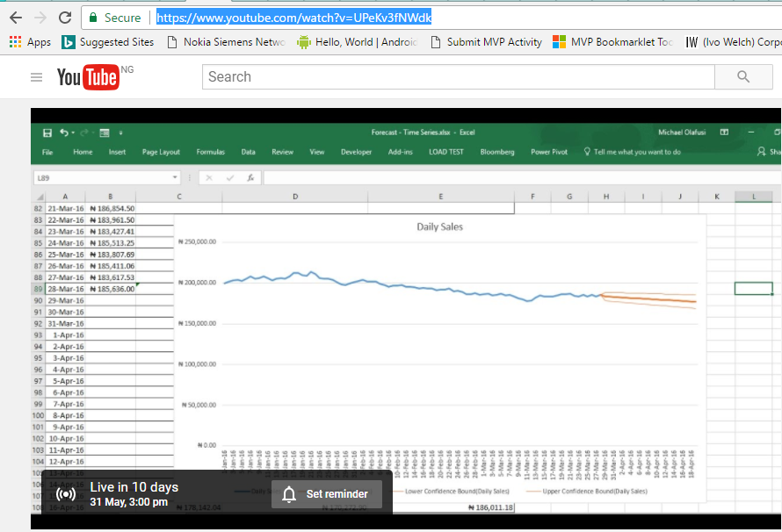The width and height of the screenshot is (782, 532).
Task: Open the Developer ribbon tab
Action: point(356,152)
